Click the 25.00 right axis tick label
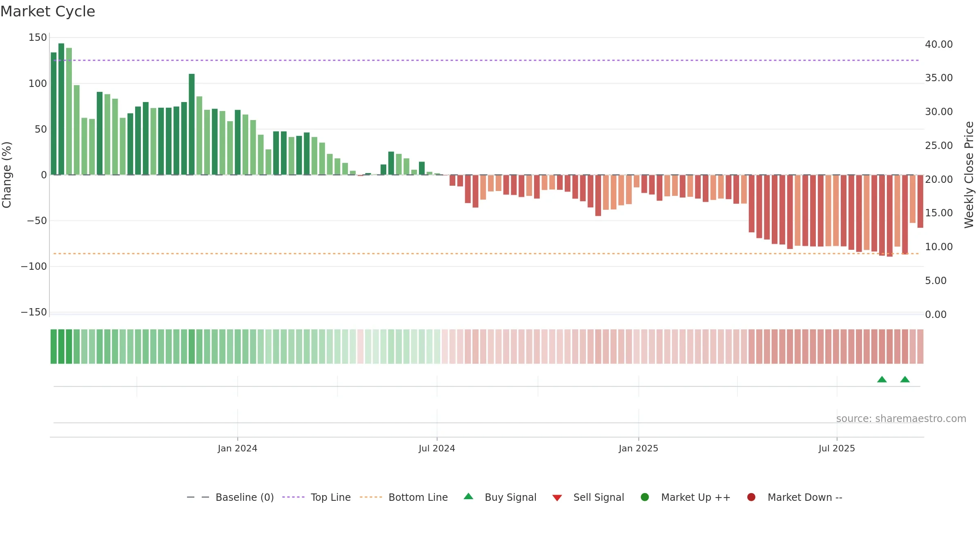The height and width of the screenshot is (551, 980). pos(939,146)
